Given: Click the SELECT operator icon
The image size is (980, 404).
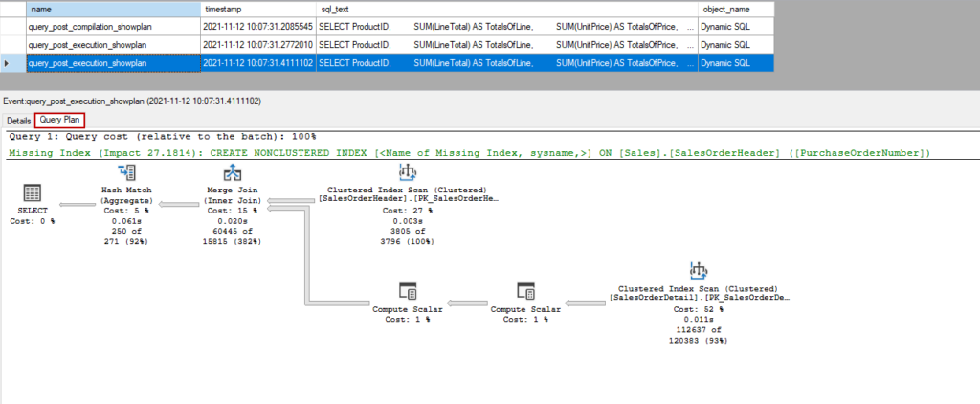Looking at the screenshot, I should (x=32, y=192).
